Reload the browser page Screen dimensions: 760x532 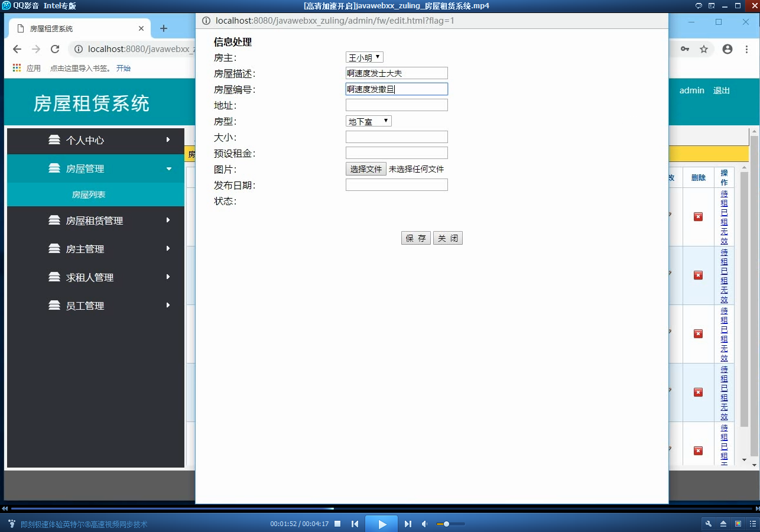pyautogui.click(x=55, y=49)
